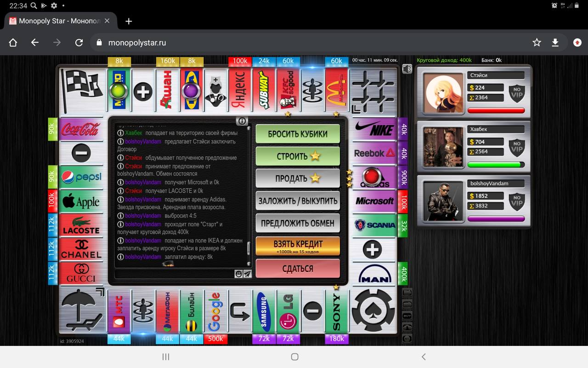The width and height of the screenshot is (588, 368).
Task: Select the McDonald's property cell
Action: [x=336, y=90]
